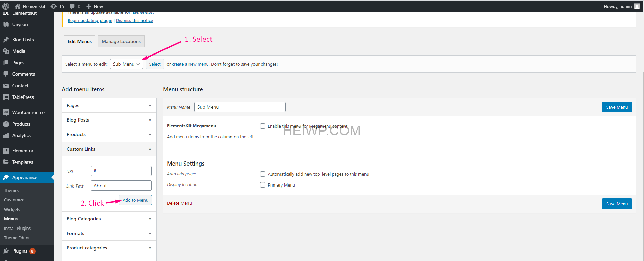Expand the Product categories accordion section

click(x=109, y=248)
